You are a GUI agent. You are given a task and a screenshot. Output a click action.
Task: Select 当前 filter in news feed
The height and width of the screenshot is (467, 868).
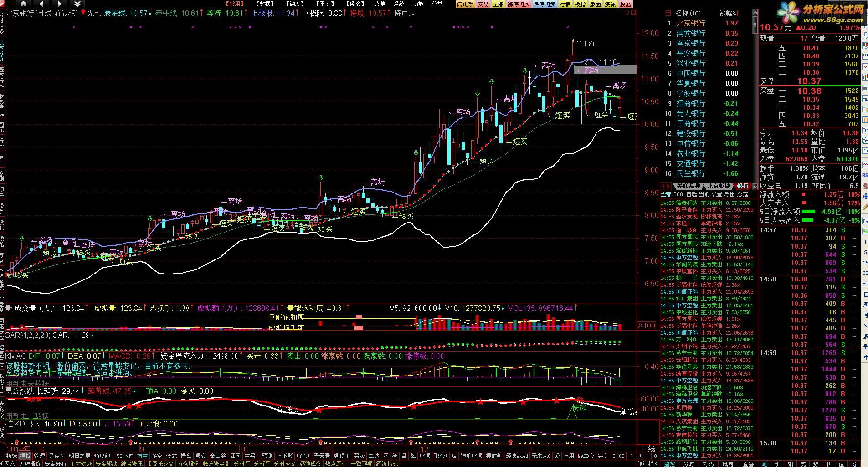[x=704, y=194]
